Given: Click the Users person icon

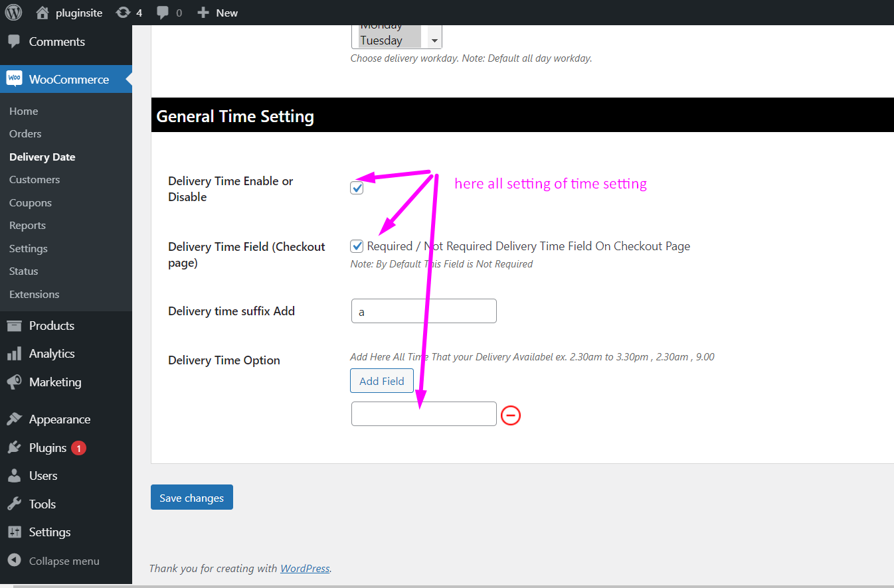Looking at the screenshot, I should (x=14, y=476).
